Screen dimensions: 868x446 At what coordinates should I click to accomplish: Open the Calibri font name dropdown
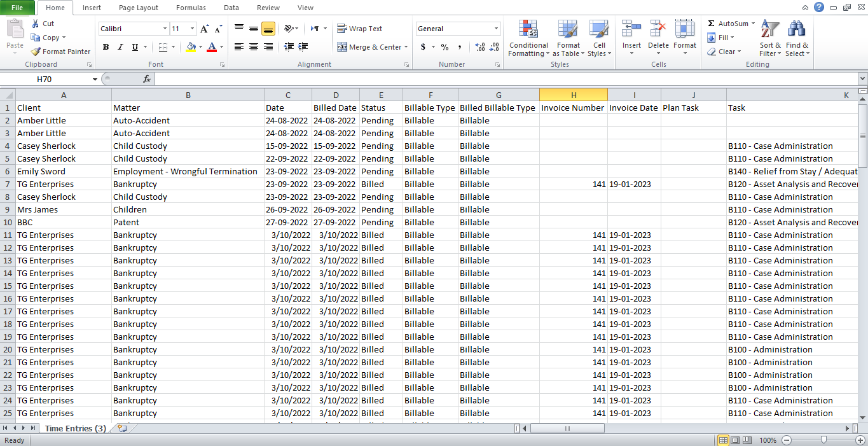tap(165, 29)
